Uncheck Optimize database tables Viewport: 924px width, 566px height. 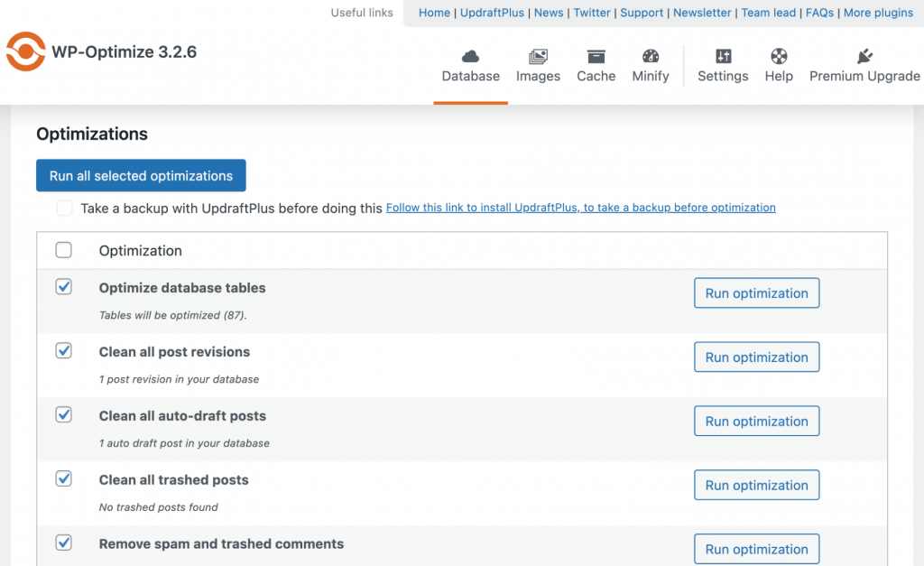pos(63,286)
